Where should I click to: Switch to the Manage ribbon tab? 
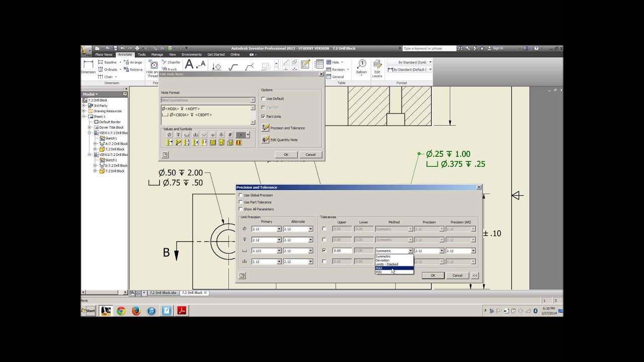pyautogui.click(x=157, y=54)
